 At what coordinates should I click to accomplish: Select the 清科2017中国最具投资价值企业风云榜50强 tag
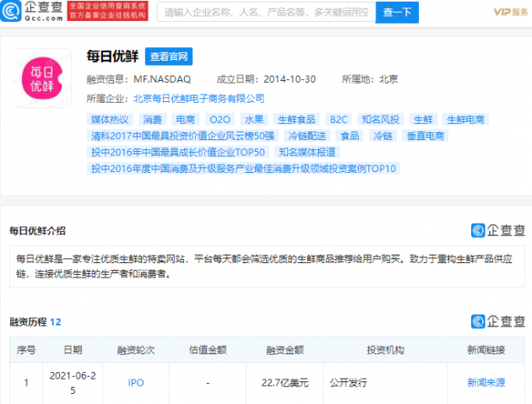pos(182,136)
